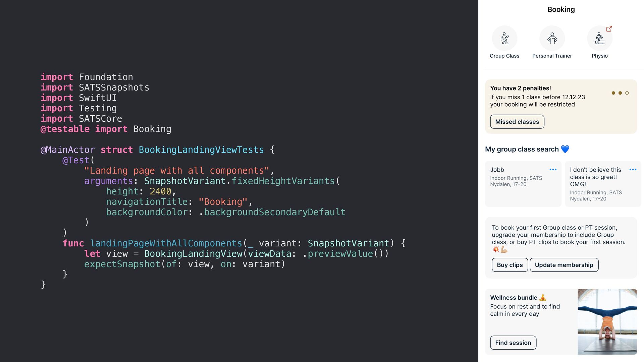Select the Personal Trainer label
The height and width of the screenshot is (362, 644).
tap(552, 56)
